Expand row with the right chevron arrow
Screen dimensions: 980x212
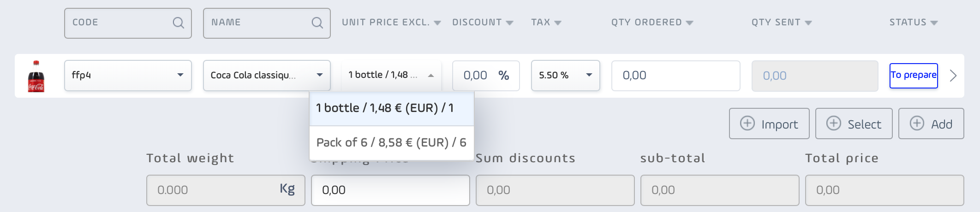point(953,76)
